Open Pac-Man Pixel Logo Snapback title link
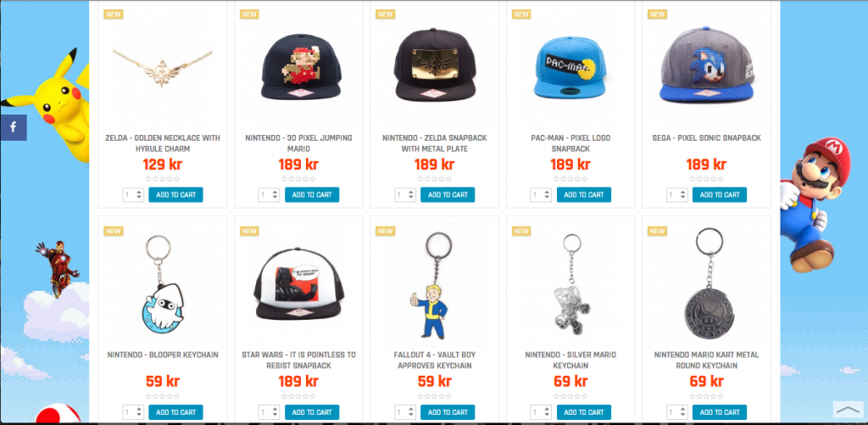 coord(570,143)
